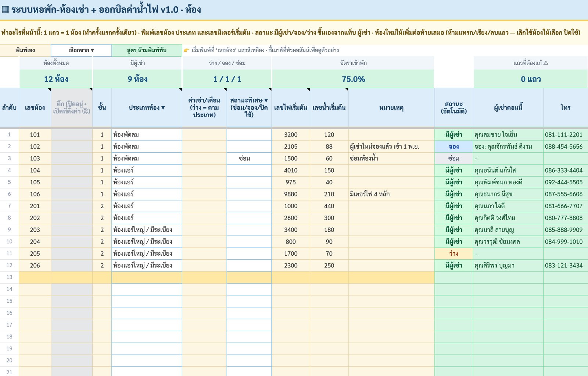588x376 pixels.
Task: Select room type cell of room 203
Action: coord(147,230)
